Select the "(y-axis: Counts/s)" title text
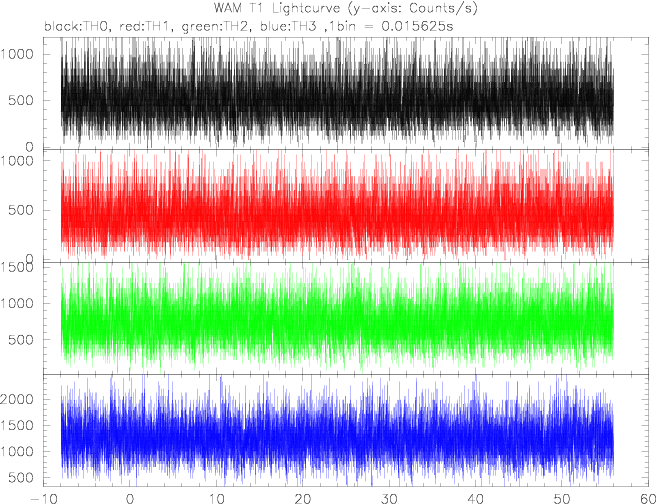 click(x=411, y=8)
